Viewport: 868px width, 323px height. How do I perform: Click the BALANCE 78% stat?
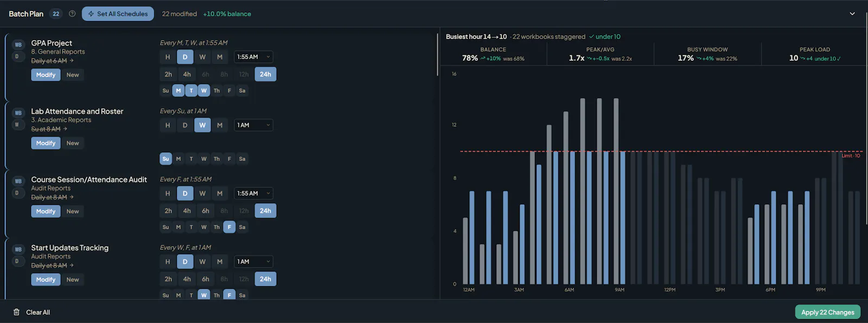click(x=493, y=54)
